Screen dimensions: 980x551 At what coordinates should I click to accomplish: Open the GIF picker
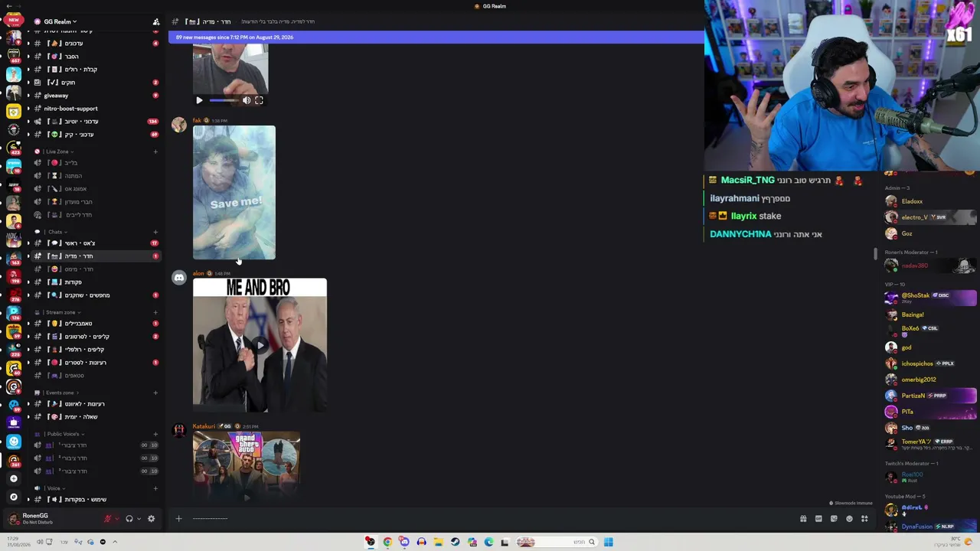point(818,519)
